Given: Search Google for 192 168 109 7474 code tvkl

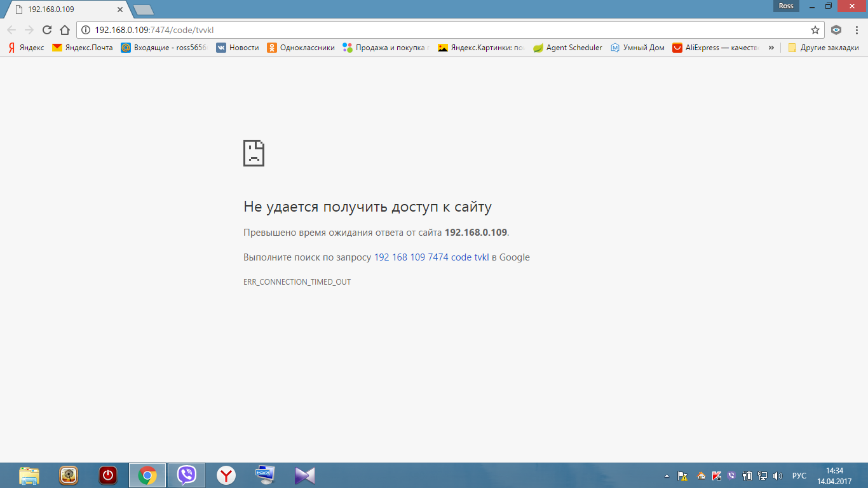Looking at the screenshot, I should 431,257.
